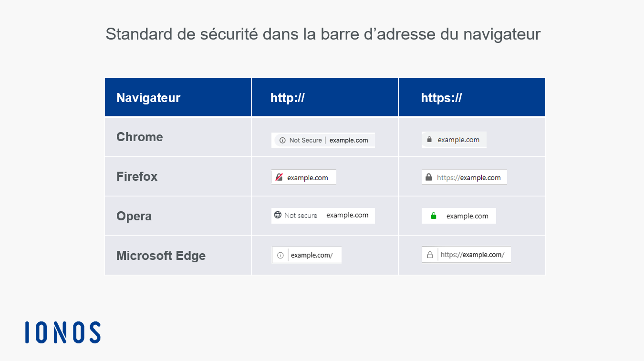The height and width of the screenshot is (361, 644).
Task: Click the IONOS logo
Action: click(63, 332)
